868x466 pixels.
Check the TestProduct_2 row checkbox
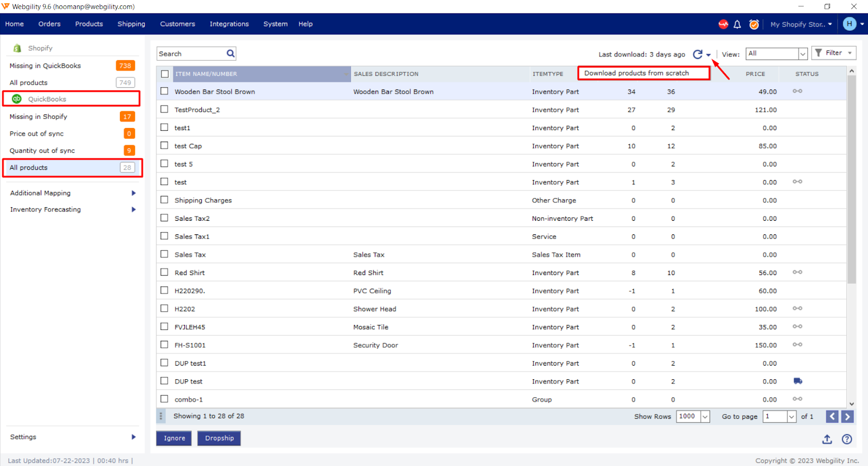[164, 109]
